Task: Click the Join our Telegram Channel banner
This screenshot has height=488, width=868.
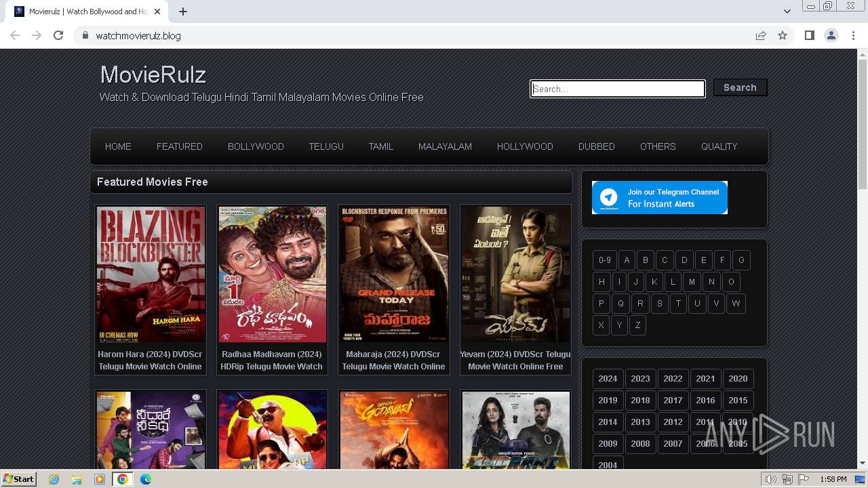Action: click(x=660, y=197)
